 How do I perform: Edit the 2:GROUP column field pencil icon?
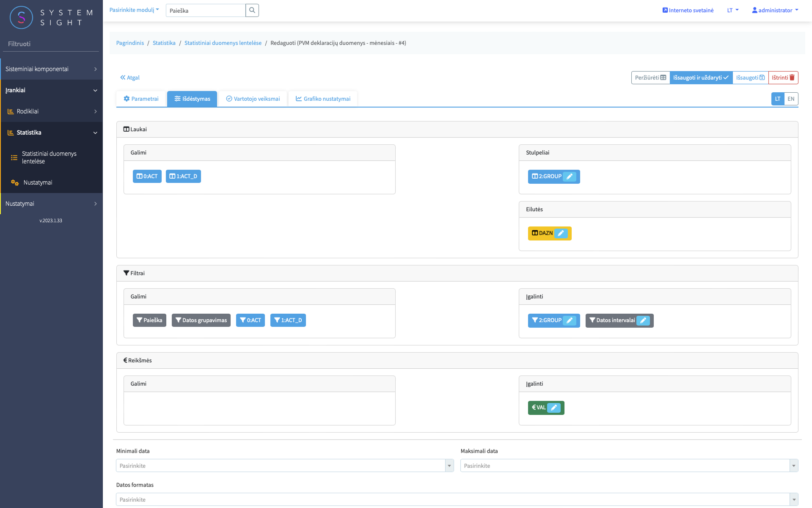click(570, 177)
